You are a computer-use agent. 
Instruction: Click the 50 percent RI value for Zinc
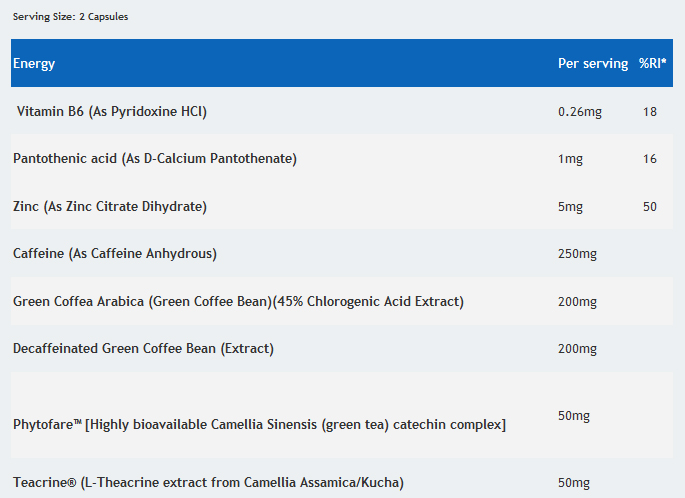650,207
